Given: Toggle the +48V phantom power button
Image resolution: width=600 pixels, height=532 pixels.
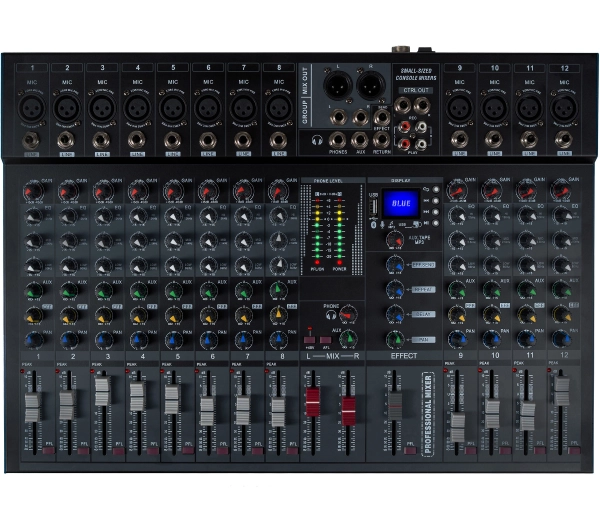Looking at the screenshot, I should click(310, 339).
